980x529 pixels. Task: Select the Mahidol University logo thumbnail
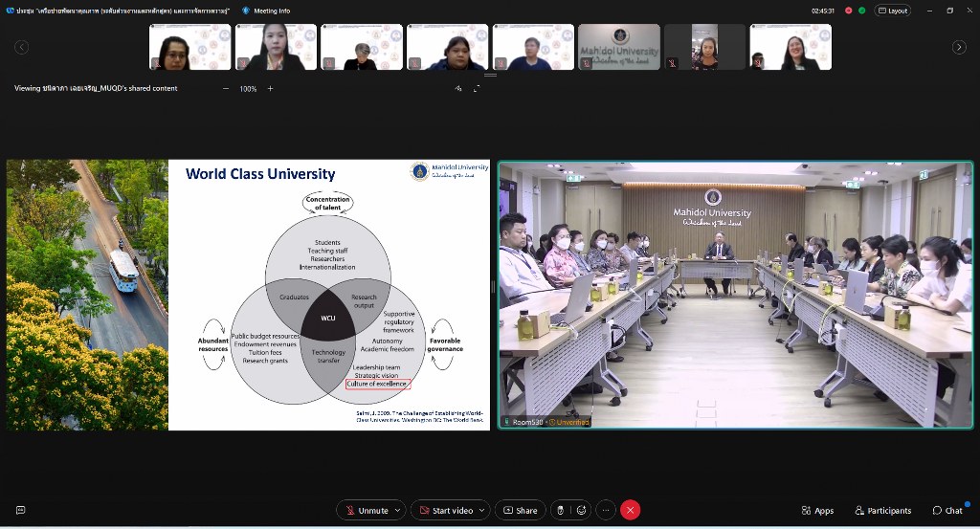(619, 47)
